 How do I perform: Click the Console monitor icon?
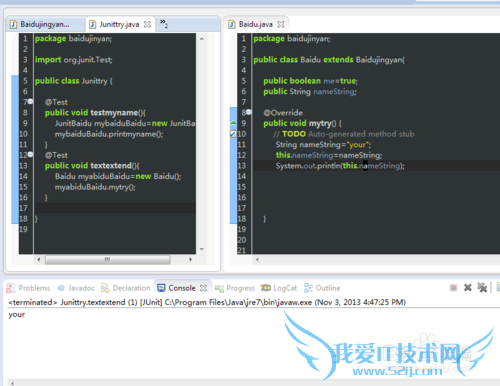click(161, 288)
